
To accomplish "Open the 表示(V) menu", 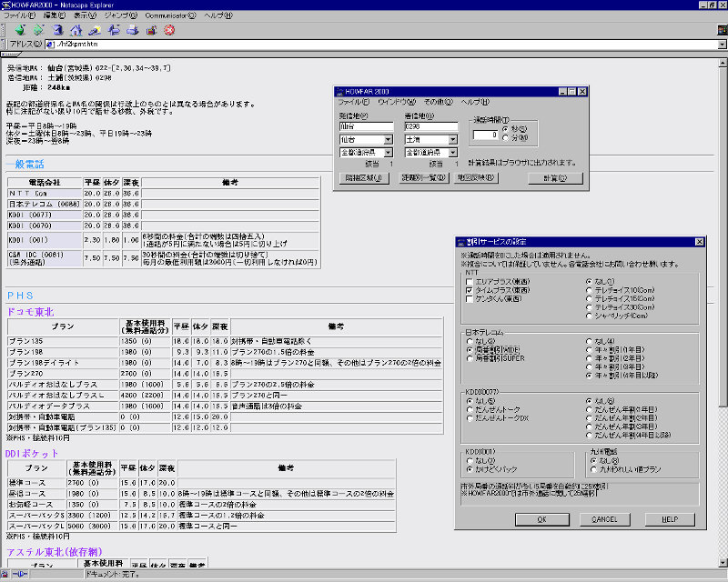I will (85, 15).
